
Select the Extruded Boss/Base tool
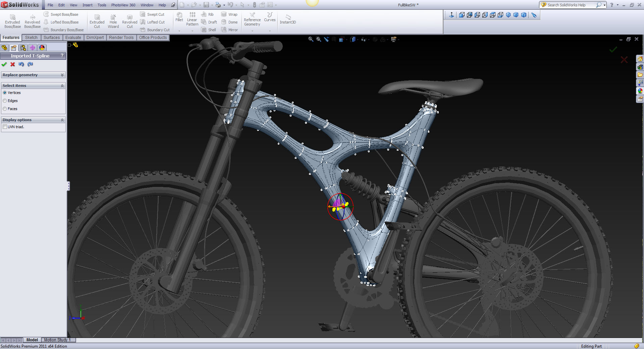click(12, 21)
